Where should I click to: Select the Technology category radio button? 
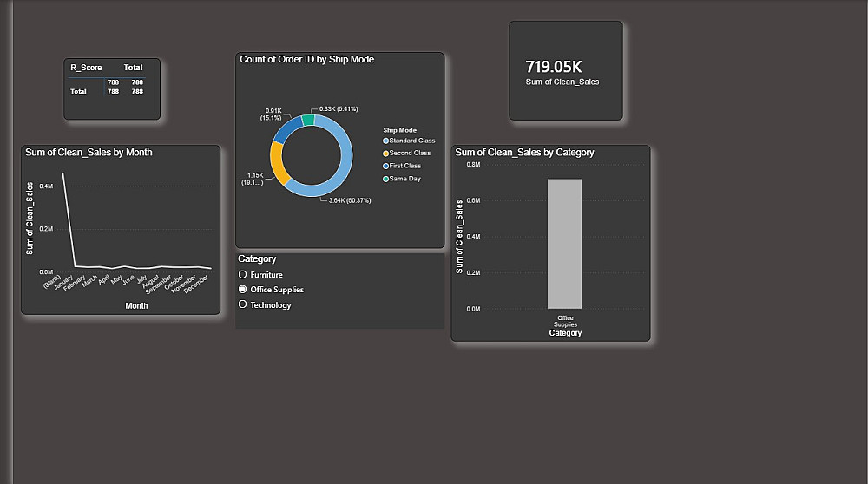tap(242, 304)
